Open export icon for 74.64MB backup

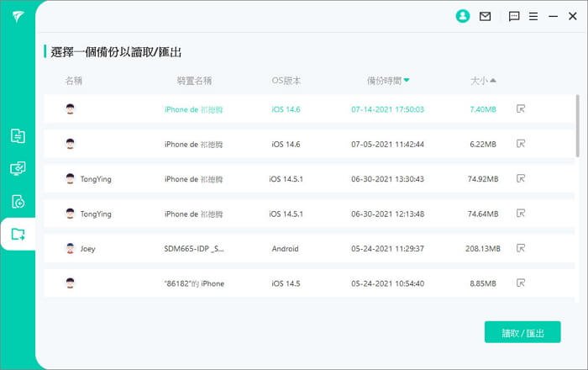[521, 214]
